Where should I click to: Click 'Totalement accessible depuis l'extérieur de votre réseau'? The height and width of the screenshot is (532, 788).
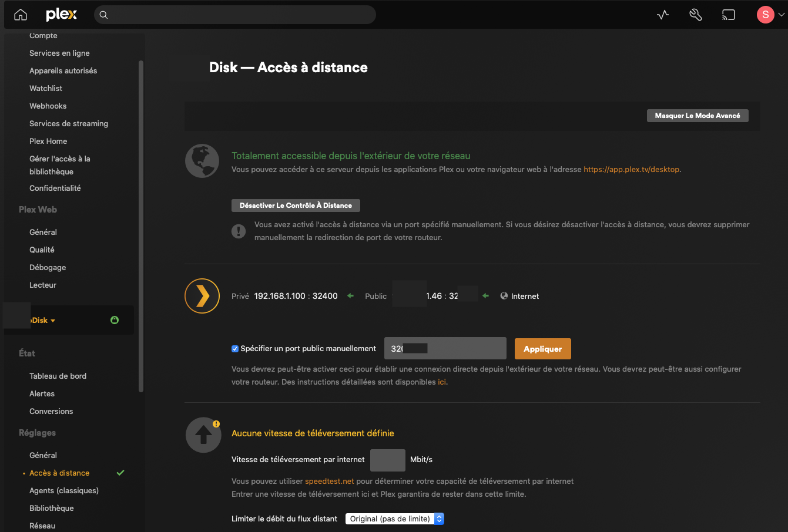point(351,156)
